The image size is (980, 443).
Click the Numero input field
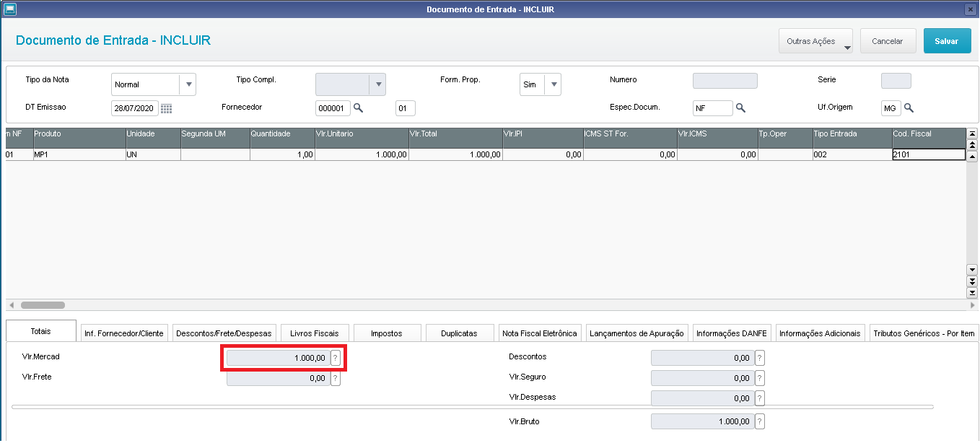[x=725, y=81]
